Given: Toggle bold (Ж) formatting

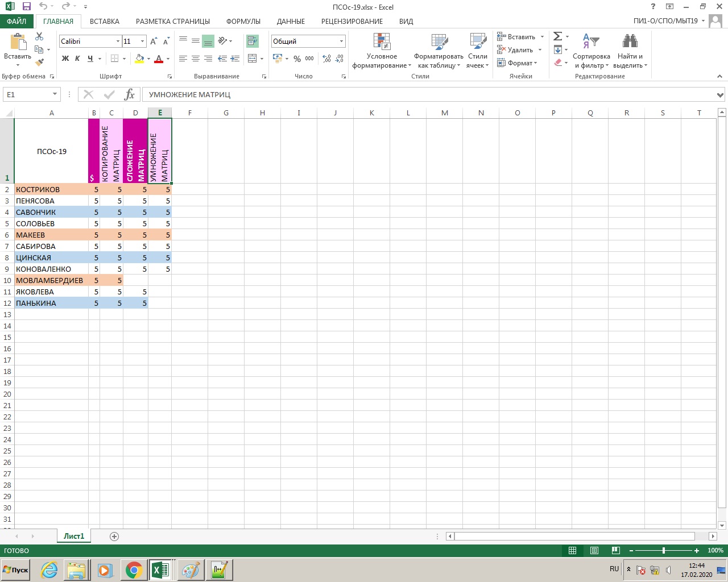Looking at the screenshot, I should 65,59.
